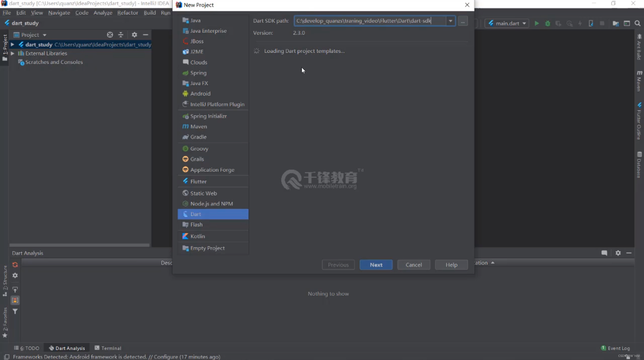Click the Terminal tab
Viewport: 644px width, 360px height.
[x=111, y=348]
